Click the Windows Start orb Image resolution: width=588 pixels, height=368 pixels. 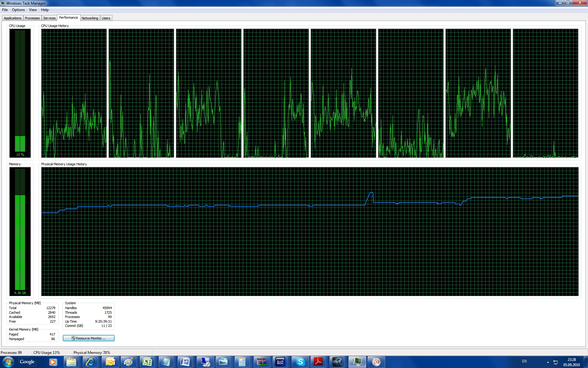pyautogui.click(x=8, y=362)
